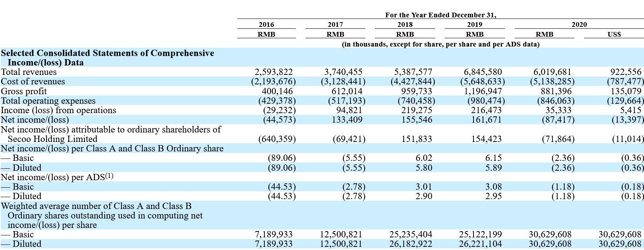Click the 2016 column header
Image resolution: width=644 pixels, height=250 pixels.
(x=266, y=24)
